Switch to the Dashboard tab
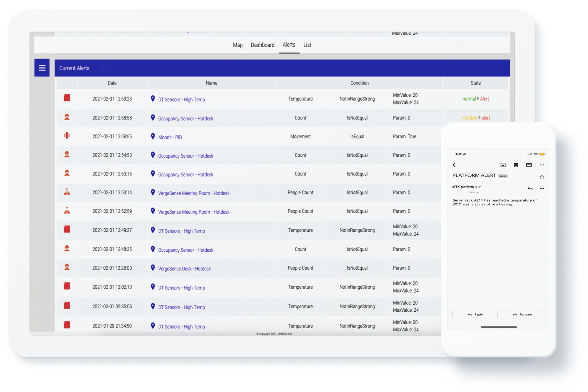Image resolution: width=588 pixels, height=392 pixels. [263, 45]
